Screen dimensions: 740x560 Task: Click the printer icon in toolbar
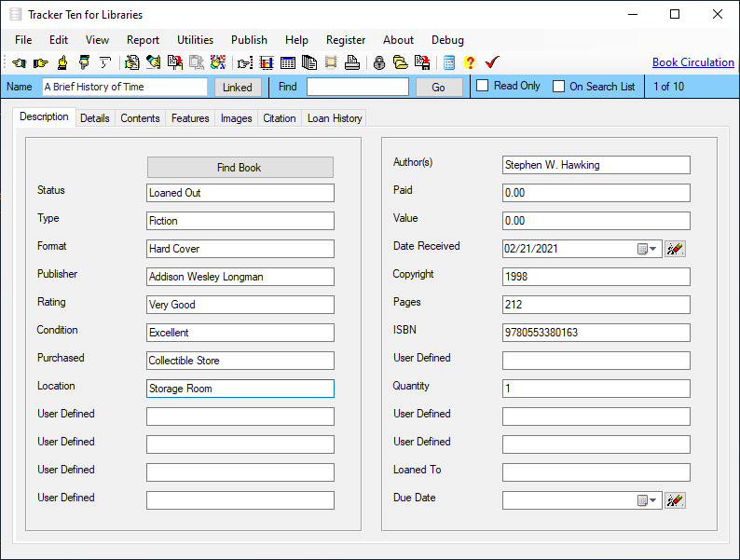click(x=351, y=63)
